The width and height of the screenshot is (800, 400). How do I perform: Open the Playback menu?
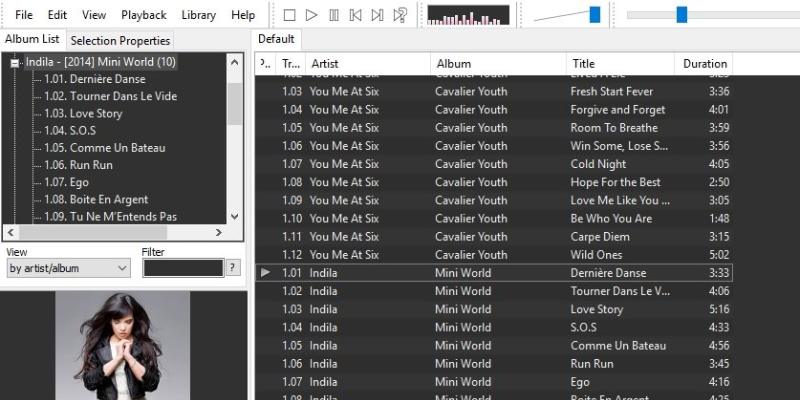[x=144, y=15]
